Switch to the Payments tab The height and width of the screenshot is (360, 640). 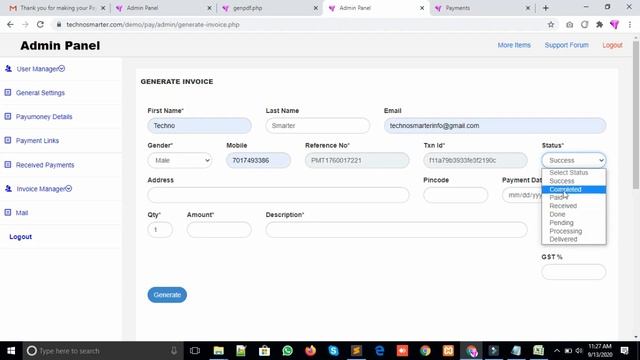[482, 8]
